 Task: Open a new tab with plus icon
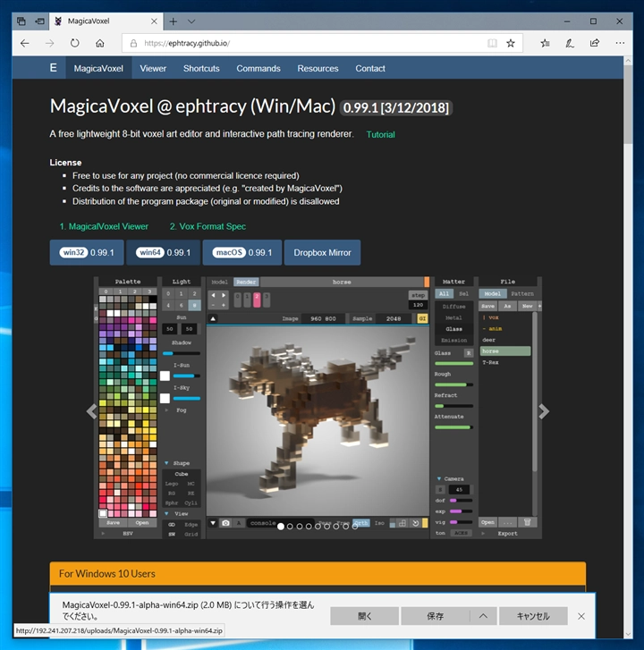pos(174,21)
